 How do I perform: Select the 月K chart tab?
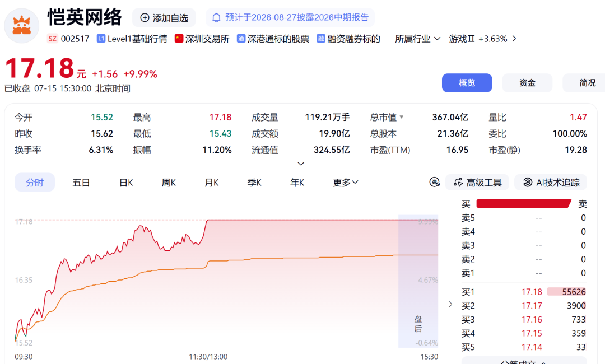point(211,183)
